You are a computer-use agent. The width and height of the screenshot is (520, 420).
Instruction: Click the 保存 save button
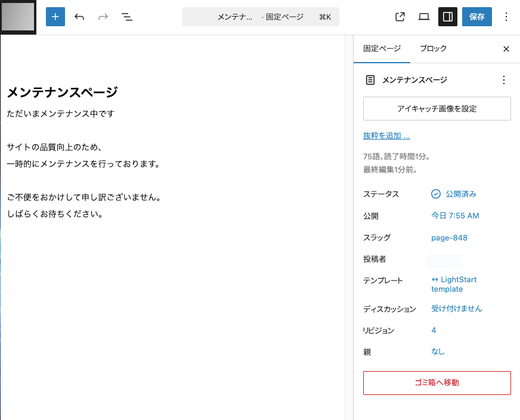click(477, 17)
